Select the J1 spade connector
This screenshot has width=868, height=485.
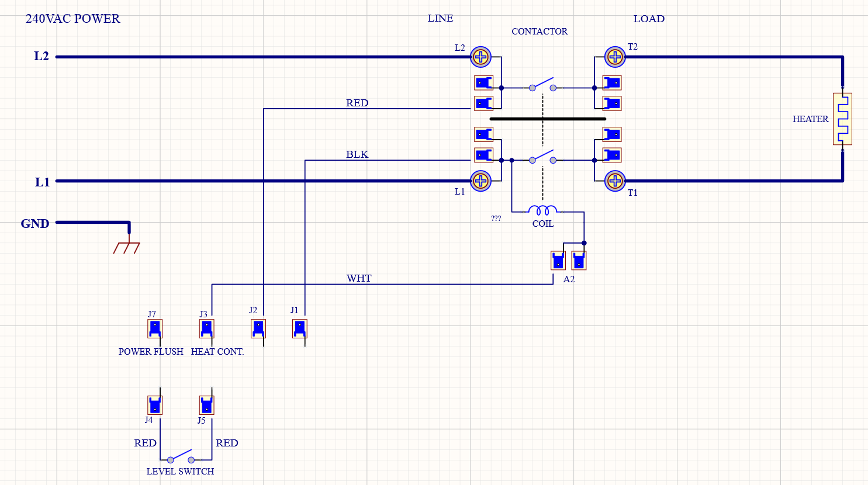click(299, 328)
